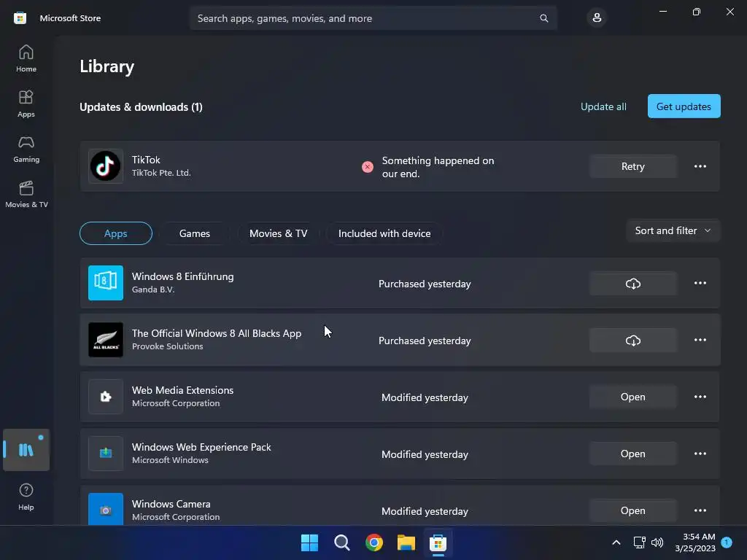Switch to the Games filter tab

pyautogui.click(x=194, y=233)
